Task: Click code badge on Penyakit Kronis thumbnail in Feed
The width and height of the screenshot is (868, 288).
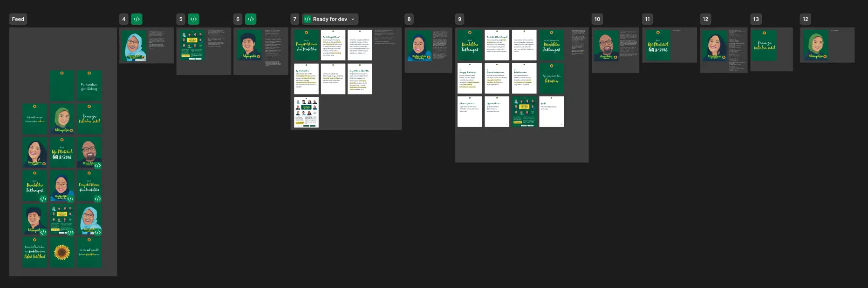Action: 97,199
